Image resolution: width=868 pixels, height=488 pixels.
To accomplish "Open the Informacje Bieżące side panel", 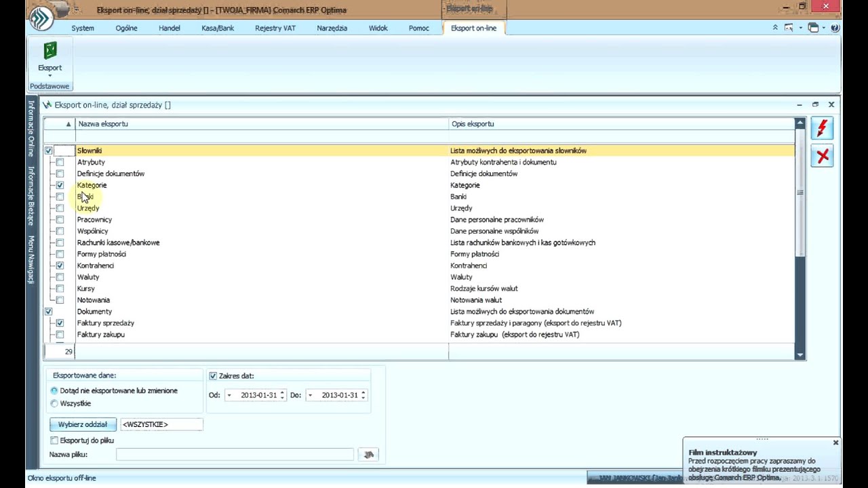I will coord(31,196).
